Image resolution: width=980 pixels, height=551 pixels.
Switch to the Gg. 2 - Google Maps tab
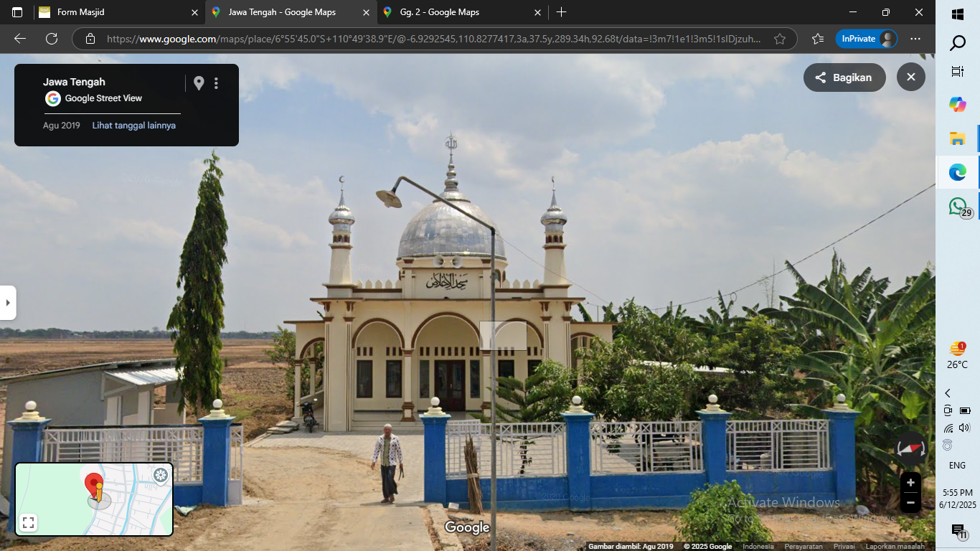(463, 12)
